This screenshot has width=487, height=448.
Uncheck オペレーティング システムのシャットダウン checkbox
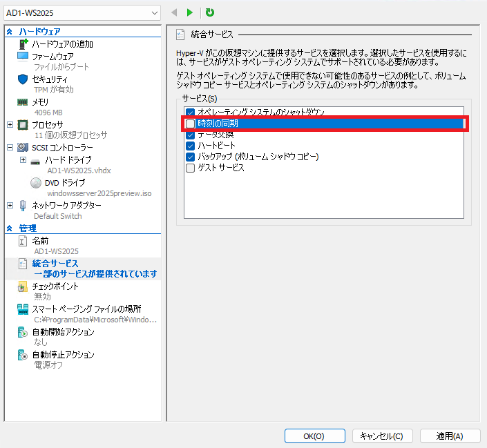pyautogui.click(x=190, y=112)
